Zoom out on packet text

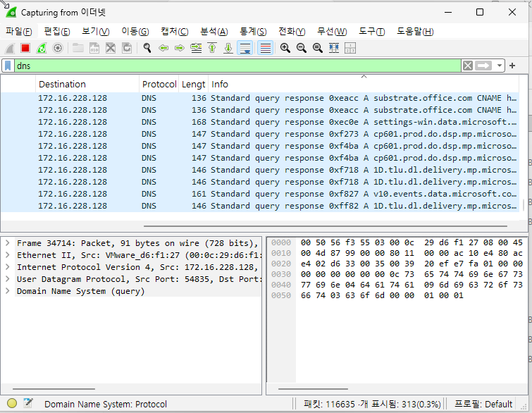pos(301,48)
